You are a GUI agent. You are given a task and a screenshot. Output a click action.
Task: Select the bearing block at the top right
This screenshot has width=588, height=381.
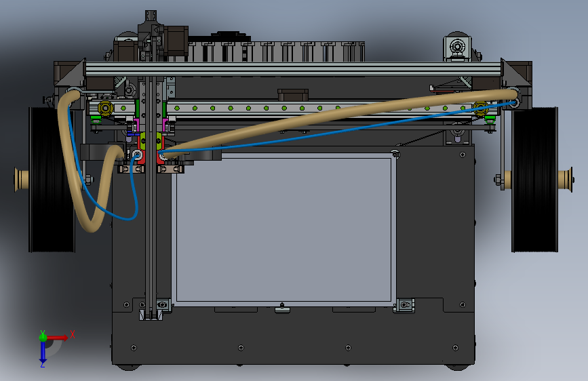click(x=458, y=47)
